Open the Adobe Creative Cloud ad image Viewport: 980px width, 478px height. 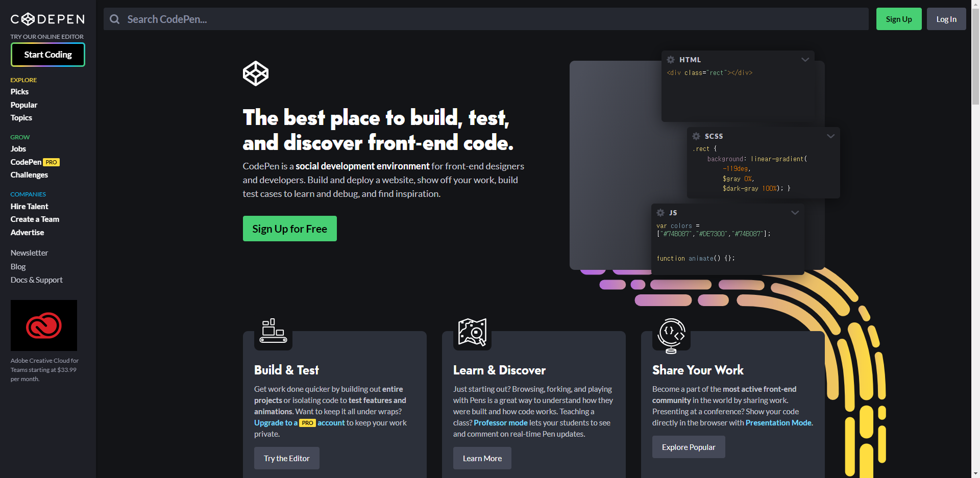click(x=44, y=325)
